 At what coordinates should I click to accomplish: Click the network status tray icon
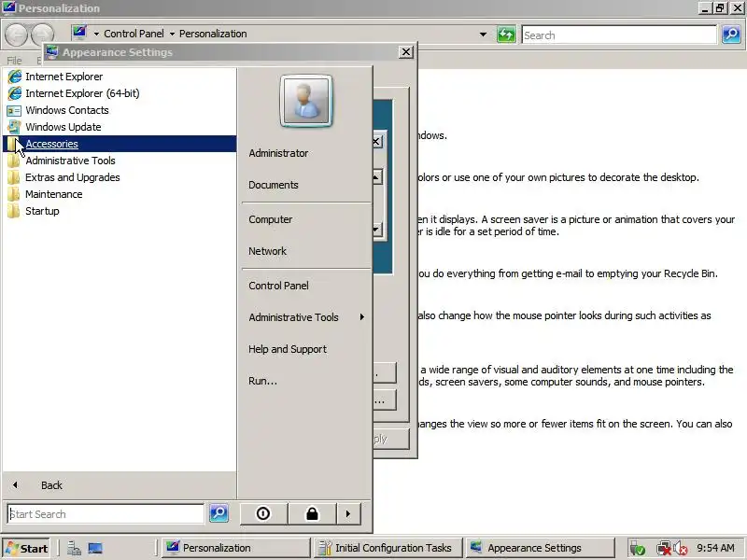pyautogui.click(x=663, y=549)
